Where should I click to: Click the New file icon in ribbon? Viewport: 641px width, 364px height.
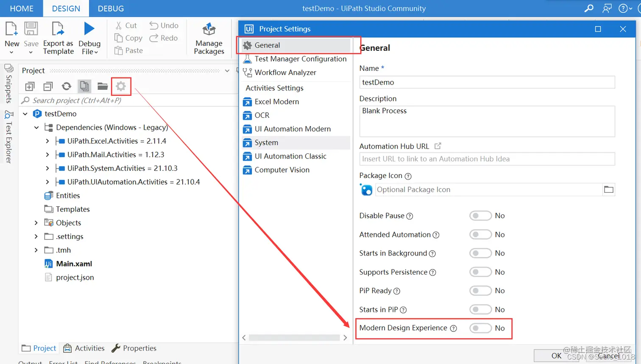[11, 29]
